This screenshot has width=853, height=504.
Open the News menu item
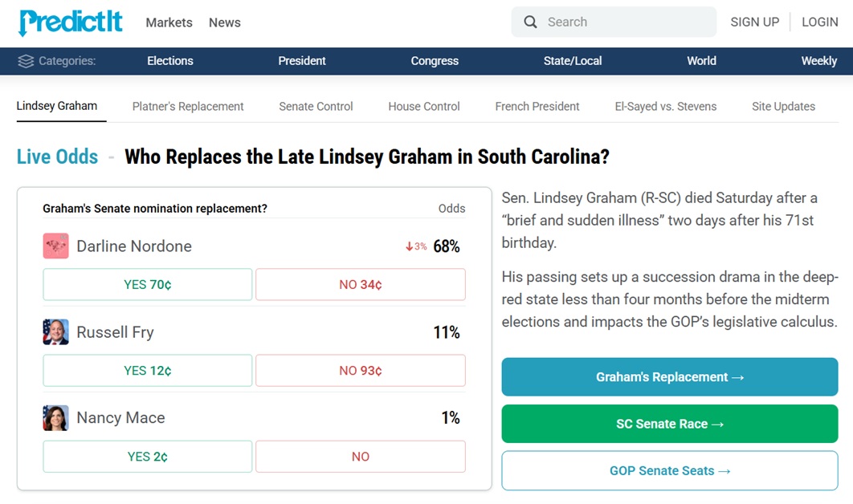tap(225, 22)
